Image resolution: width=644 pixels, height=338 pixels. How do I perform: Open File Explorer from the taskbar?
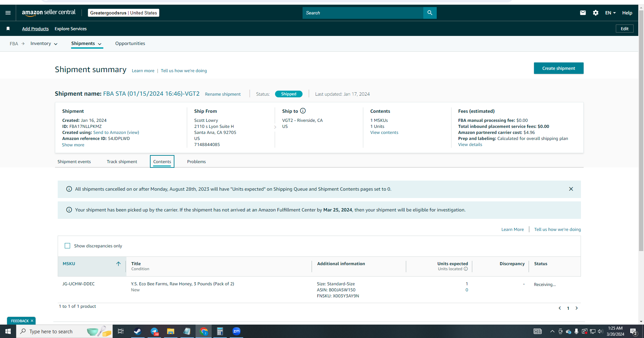click(x=171, y=331)
